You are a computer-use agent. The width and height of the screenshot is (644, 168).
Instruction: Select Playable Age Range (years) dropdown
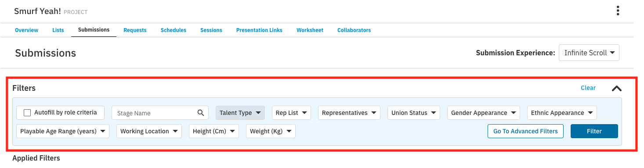click(x=63, y=131)
